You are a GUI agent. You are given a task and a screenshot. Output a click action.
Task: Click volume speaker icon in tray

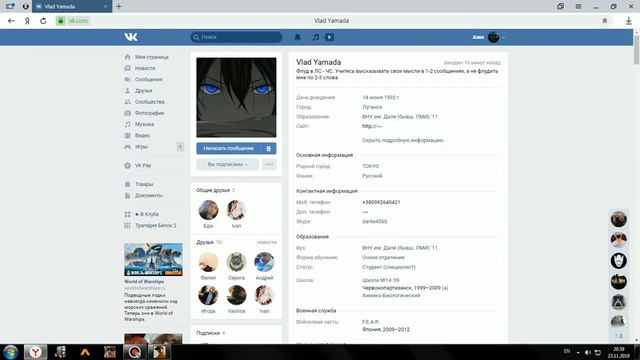588,352
